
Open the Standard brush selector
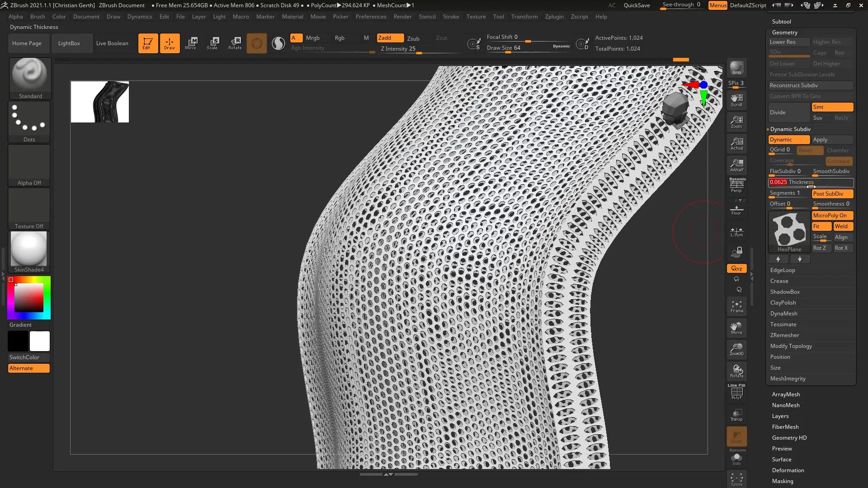click(30, 78)
